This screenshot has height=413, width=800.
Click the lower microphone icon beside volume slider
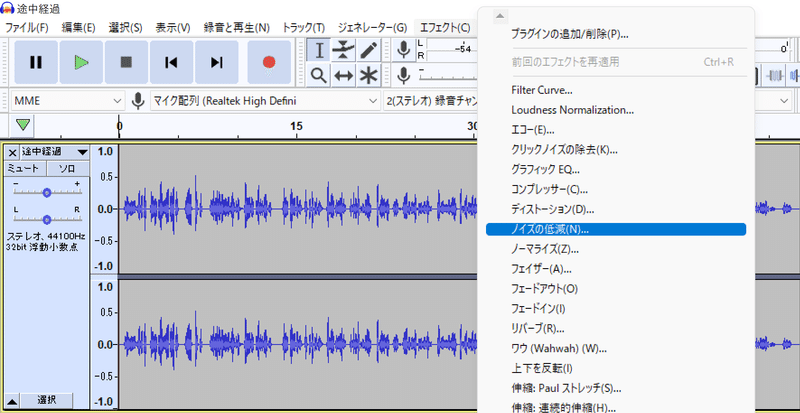pyautogui.click(x=404, y=75)
